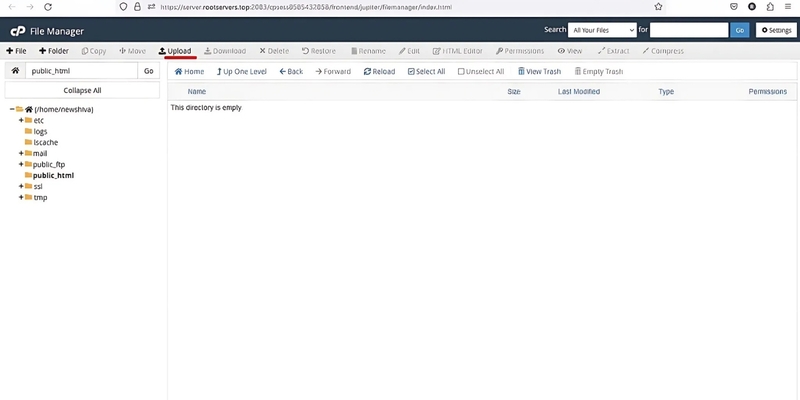This screenshot has width=800, height=400.
Task: Click the Upload toolbar icon
Action: 175,51
